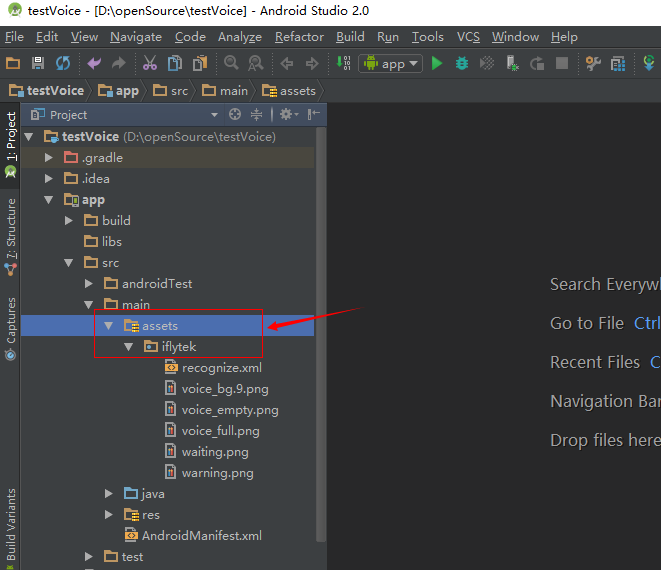Expand the build folder

(69, 220)
